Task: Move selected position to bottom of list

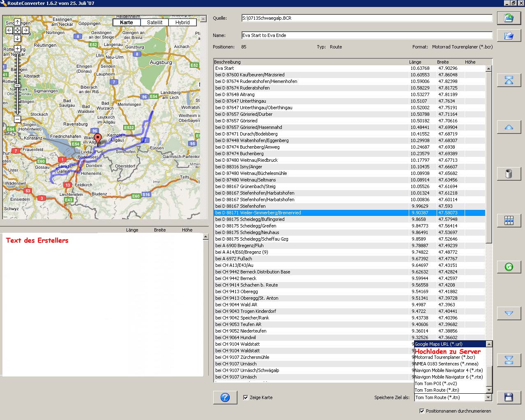Action: 509,360
